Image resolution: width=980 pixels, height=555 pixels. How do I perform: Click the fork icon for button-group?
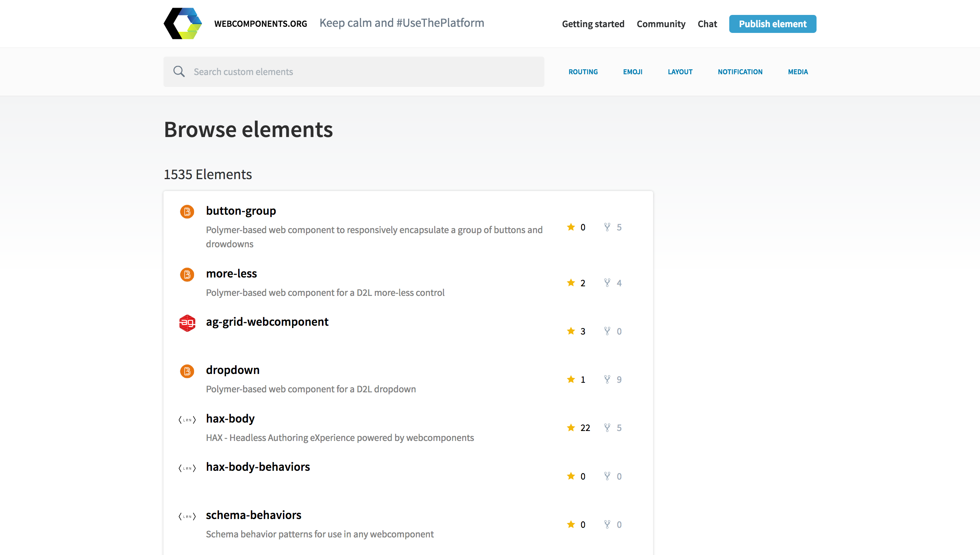click(x=607, y=227)
